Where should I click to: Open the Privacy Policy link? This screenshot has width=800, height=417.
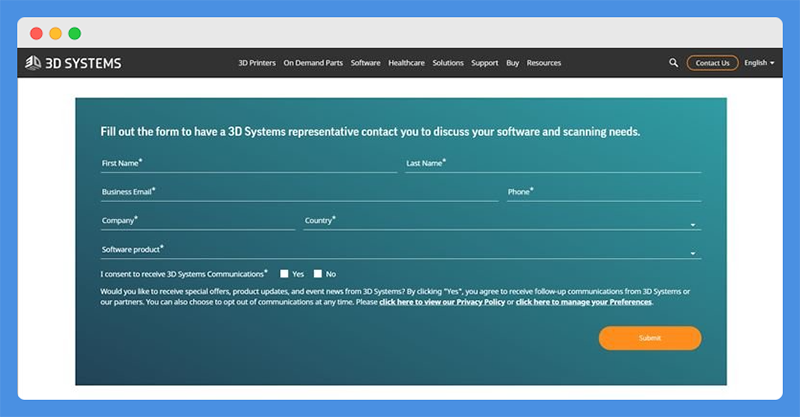pyautogui.click(x=442, y=302)
